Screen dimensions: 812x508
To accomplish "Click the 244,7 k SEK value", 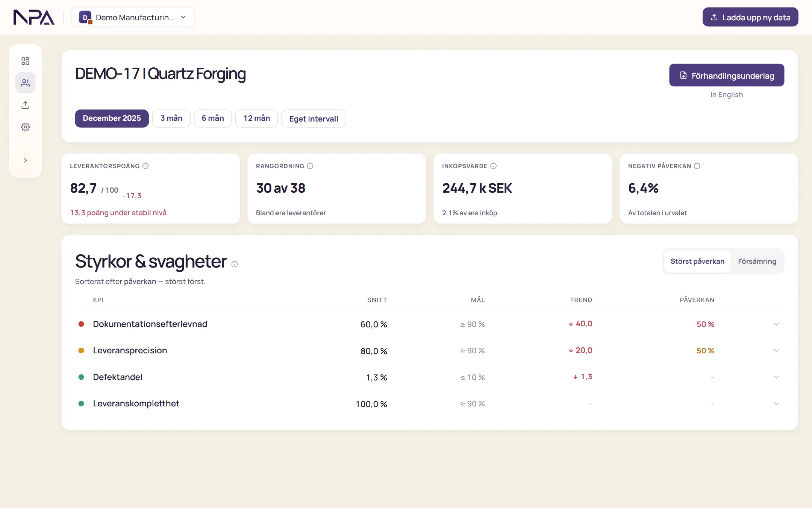I will (477, 188).
